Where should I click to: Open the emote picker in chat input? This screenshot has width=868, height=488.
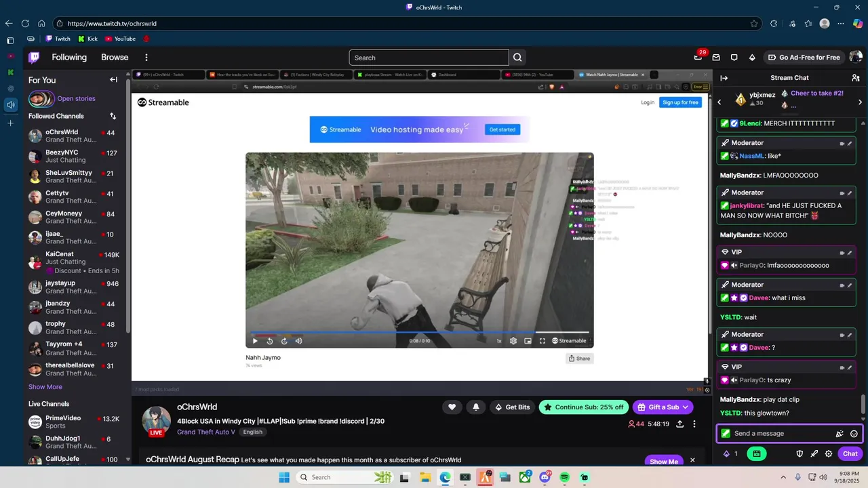pos(854,434)
